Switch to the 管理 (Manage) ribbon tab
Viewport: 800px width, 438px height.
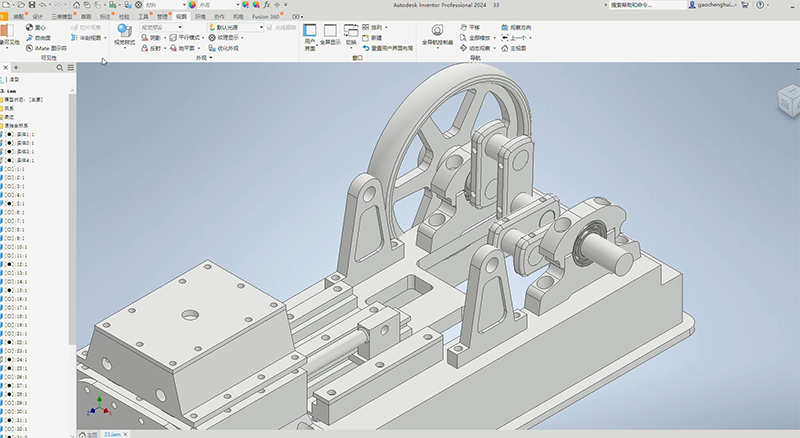162,17
